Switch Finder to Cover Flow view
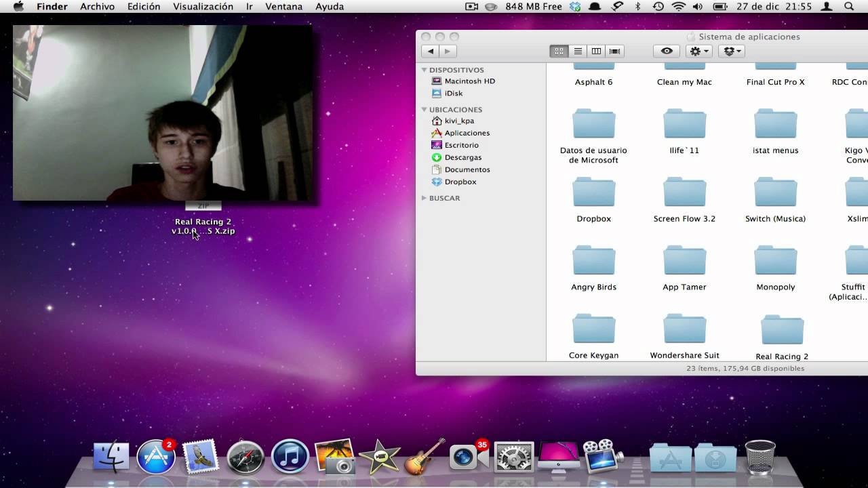The height and width of the screenshot is (488, 868). [615, 52]
